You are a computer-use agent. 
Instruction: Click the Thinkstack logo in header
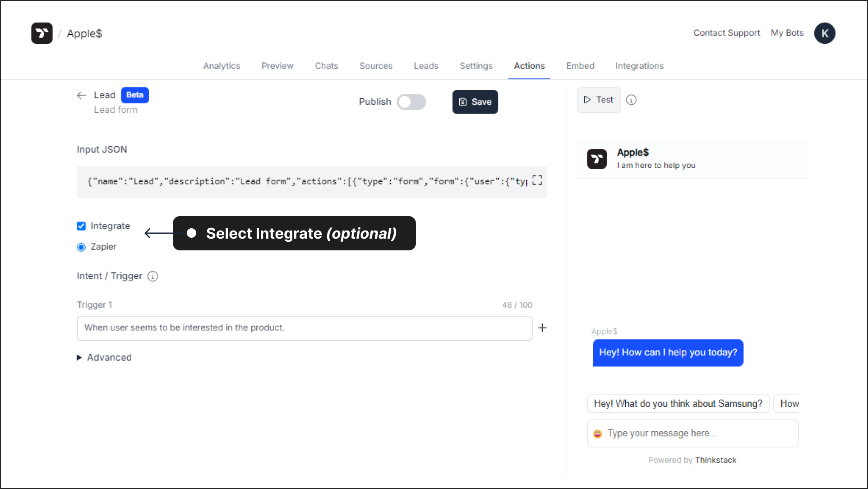coord(42,33)
